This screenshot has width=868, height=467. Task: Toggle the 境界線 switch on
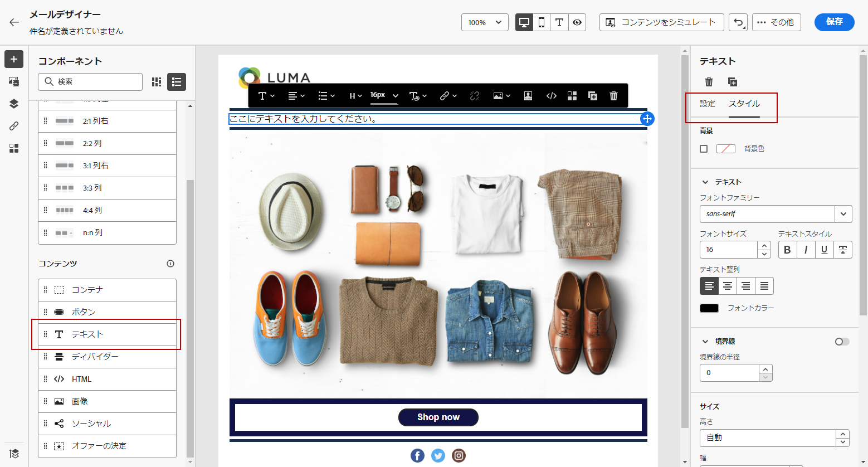(x=842, y=342)
